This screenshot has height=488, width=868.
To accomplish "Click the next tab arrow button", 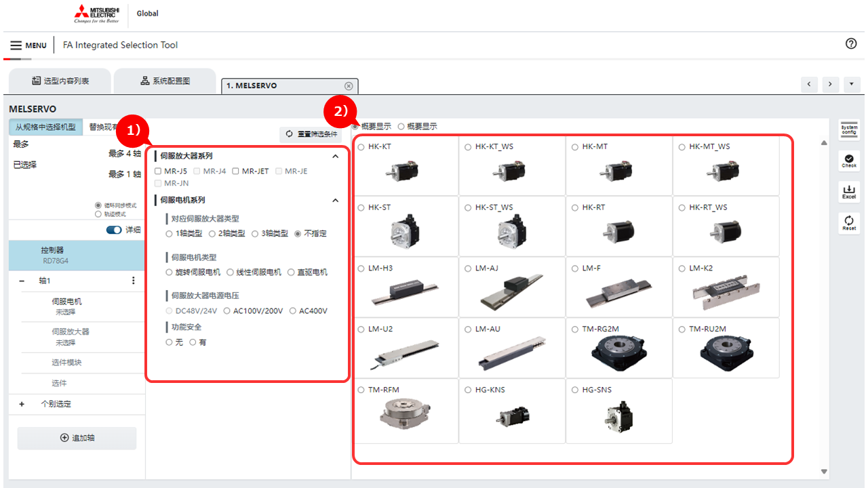I will pos(831,84).
